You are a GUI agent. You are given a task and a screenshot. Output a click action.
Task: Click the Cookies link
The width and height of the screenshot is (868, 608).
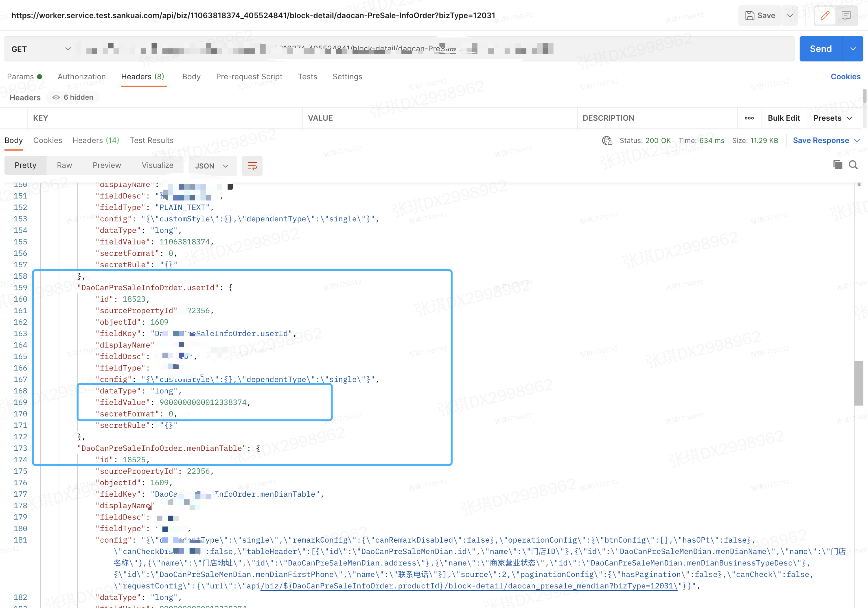pyautogui.click(x=845, y=77)
